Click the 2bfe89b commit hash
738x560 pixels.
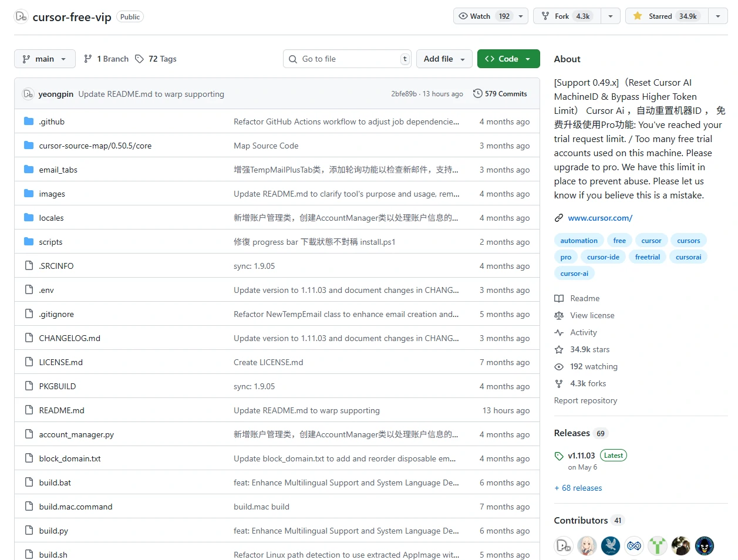(404, 94)
